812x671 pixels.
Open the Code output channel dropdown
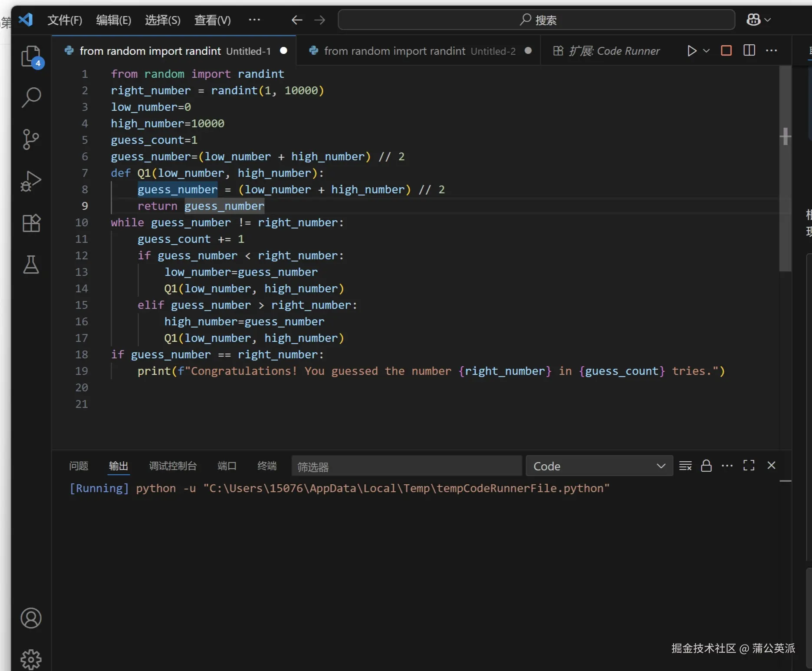click(x=599, y=466)
